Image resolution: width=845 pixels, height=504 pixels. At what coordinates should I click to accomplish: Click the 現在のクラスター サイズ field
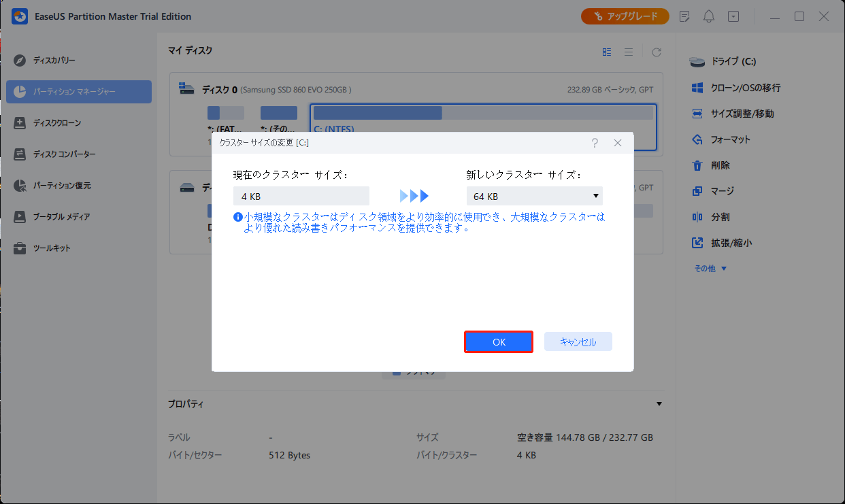click(301, 197)
